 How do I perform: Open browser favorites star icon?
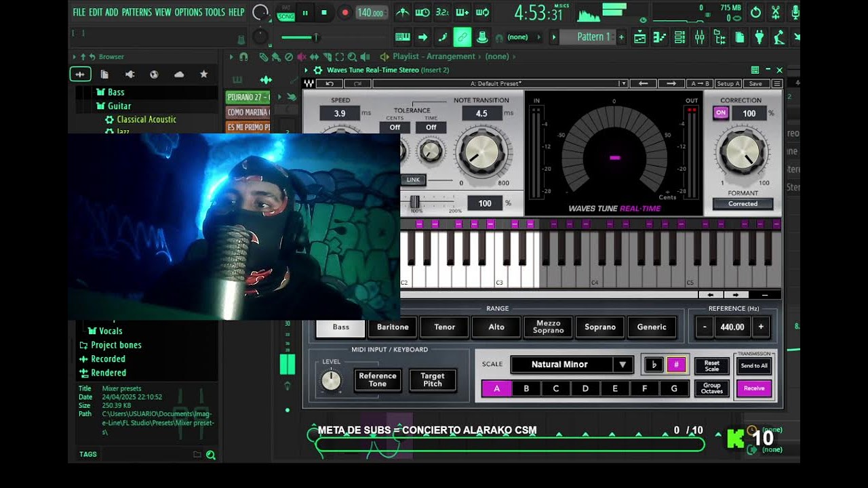pyautogui.click(x=203, y=75)
